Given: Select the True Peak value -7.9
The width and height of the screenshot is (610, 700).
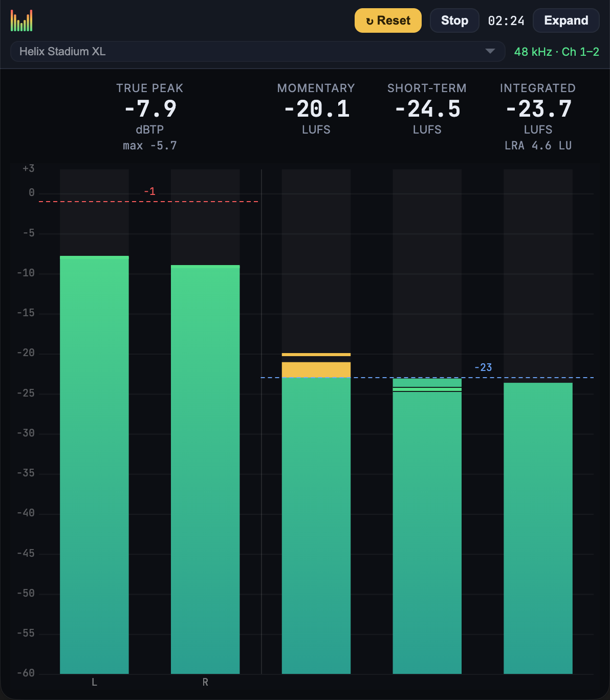Looking at the screenshot, I should point(150,108).
